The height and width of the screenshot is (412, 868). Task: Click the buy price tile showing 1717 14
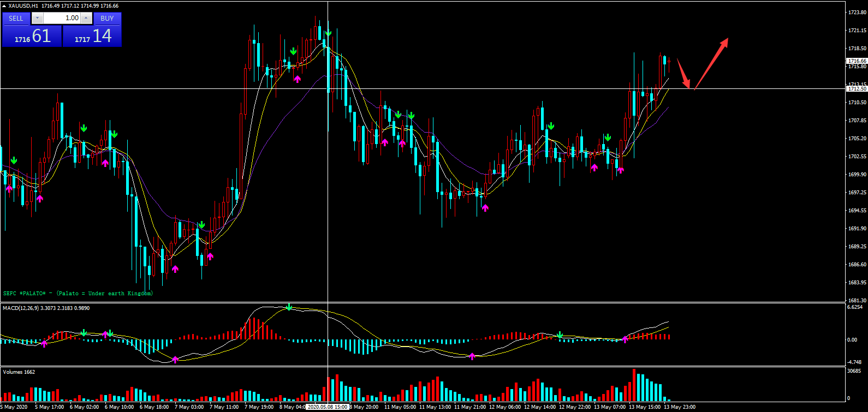(92, 37)
